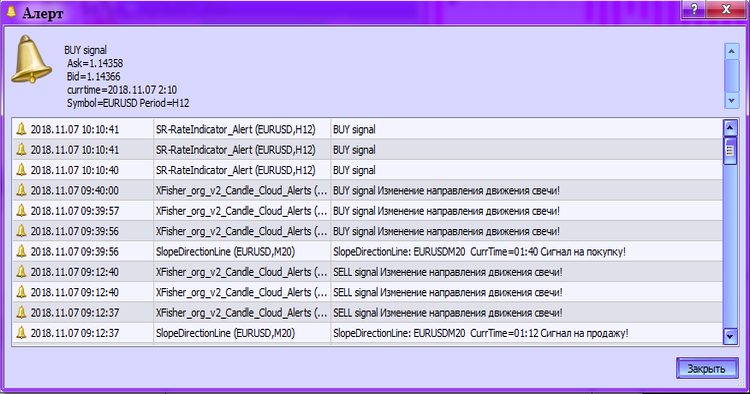Click the large golden bell icon
The height and width of the screenshot is (394, 750).
click(31, 59)
